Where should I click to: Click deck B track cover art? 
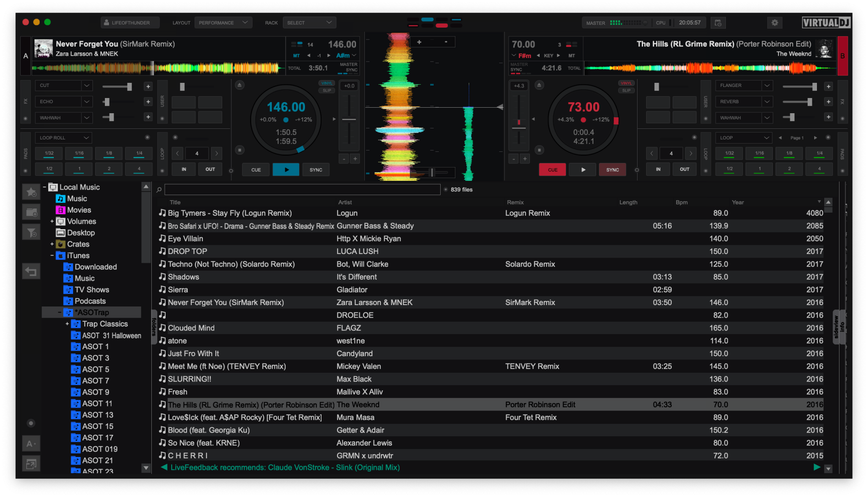tap(825, 48)
